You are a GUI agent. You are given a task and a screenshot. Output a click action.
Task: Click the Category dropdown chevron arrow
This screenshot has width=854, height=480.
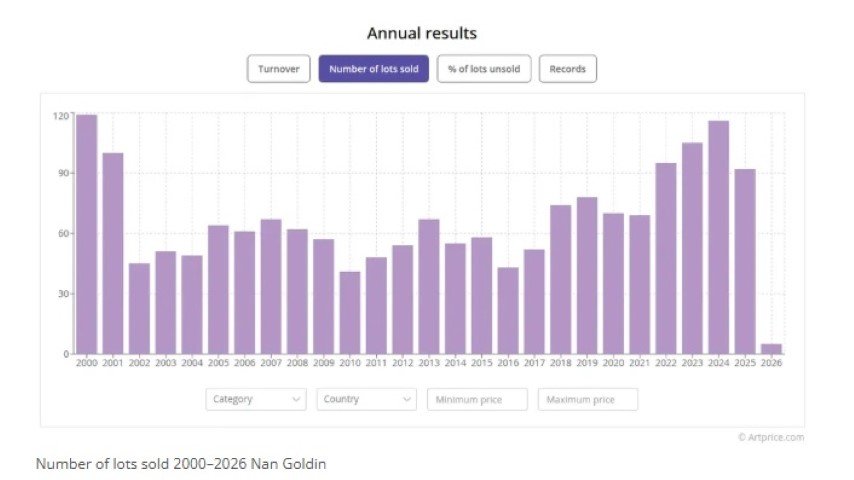coord(296,399)
